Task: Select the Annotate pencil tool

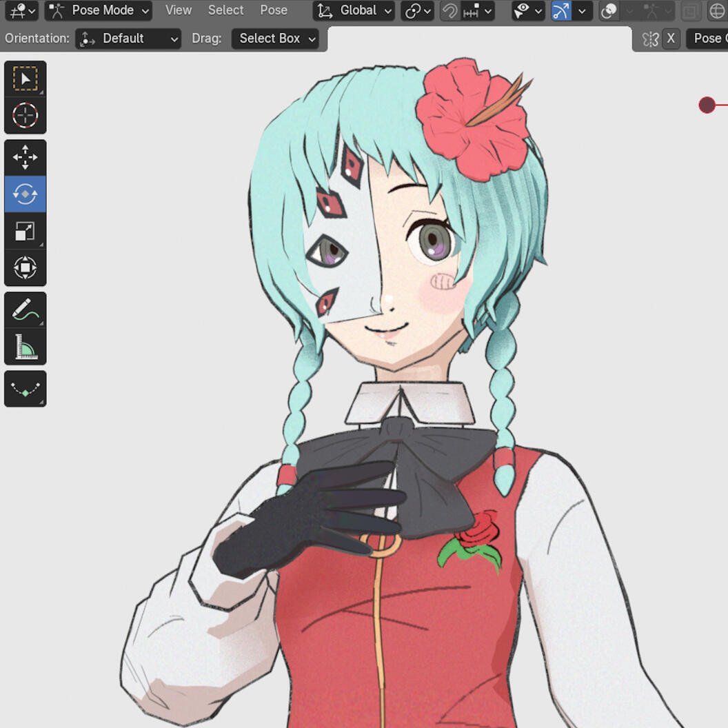Action: (25, 310)
